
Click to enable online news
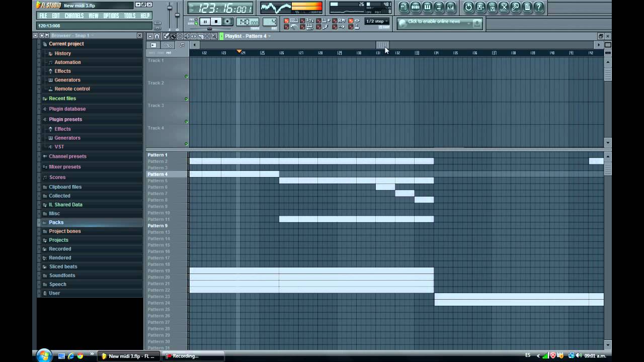tap(434, 22)
